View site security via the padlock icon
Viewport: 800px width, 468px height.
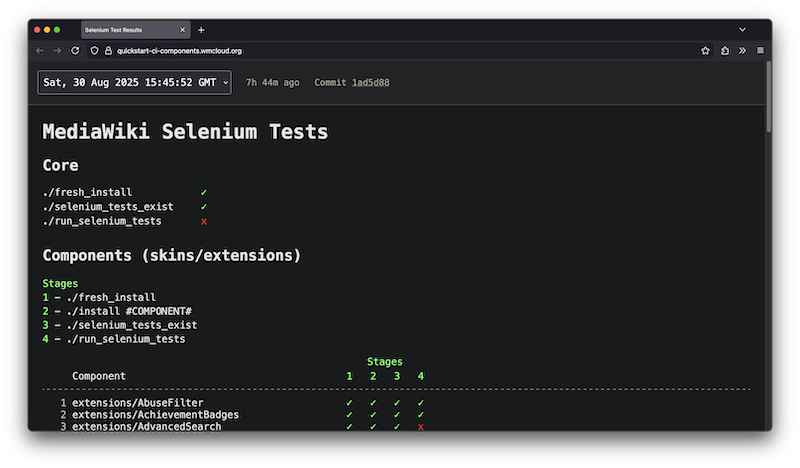[108, 51]
